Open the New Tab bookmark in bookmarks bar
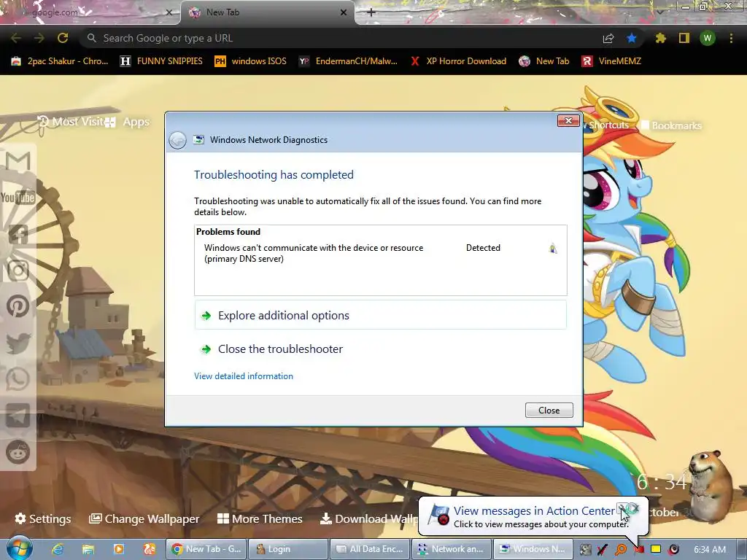 click(544, 61)
